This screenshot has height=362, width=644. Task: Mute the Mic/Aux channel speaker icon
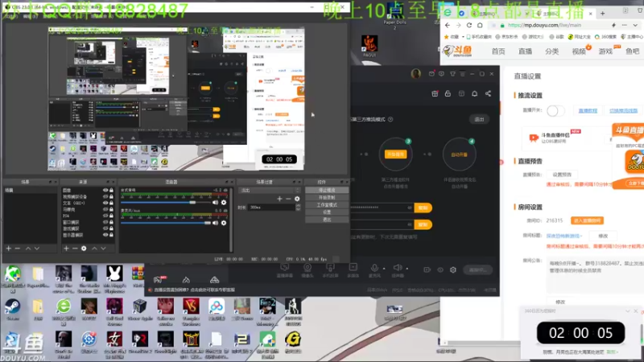tap(215, 223)
